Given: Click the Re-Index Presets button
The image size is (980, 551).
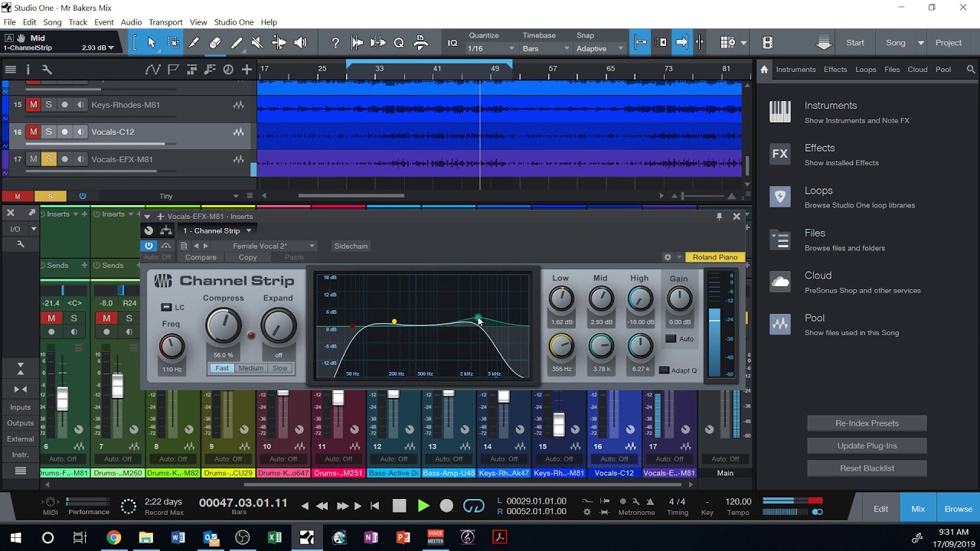Looking at the screenshot, I should tap(867, 423).
